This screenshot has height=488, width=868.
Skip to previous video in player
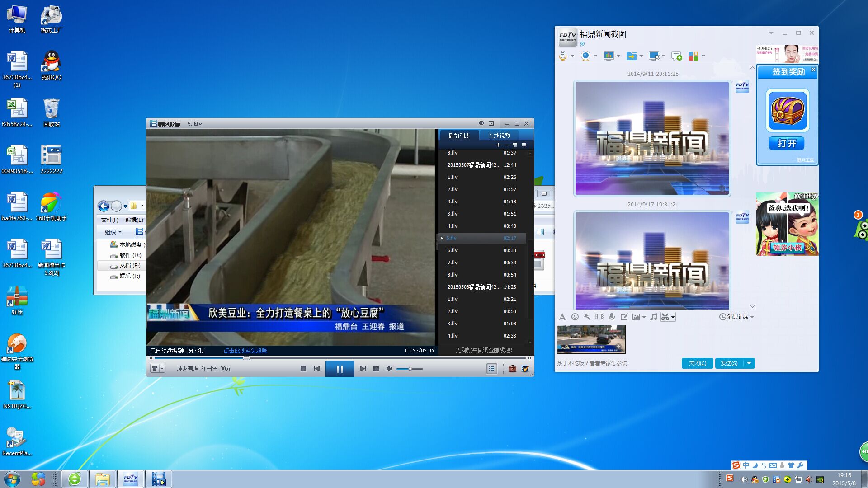[x=317, y=369]
